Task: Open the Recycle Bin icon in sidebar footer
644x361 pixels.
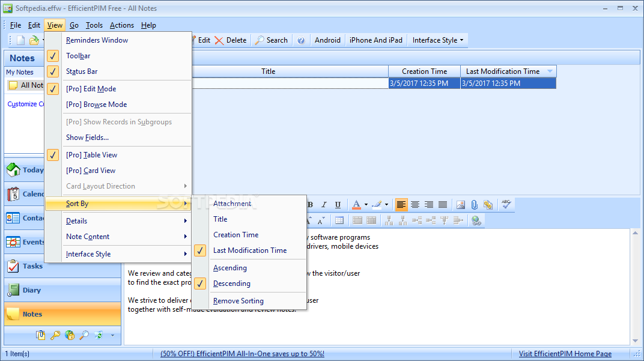Action: [x=99, y=335]
